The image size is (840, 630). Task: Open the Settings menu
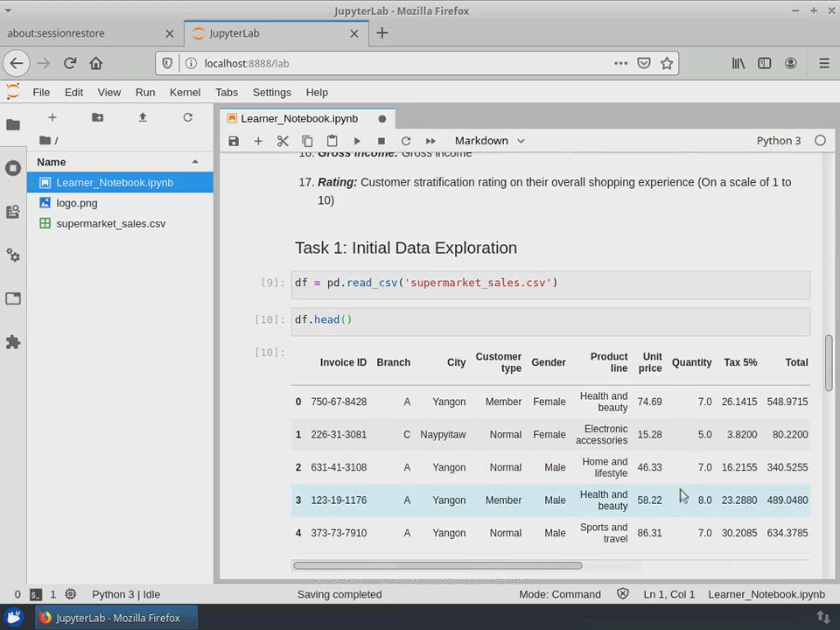[x=271, y=92]
